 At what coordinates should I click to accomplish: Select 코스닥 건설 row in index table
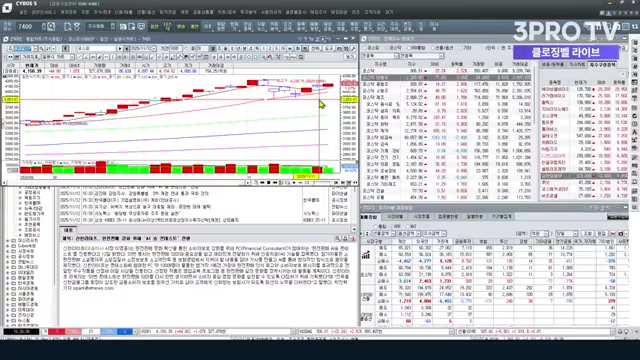[x=446, y=191]
